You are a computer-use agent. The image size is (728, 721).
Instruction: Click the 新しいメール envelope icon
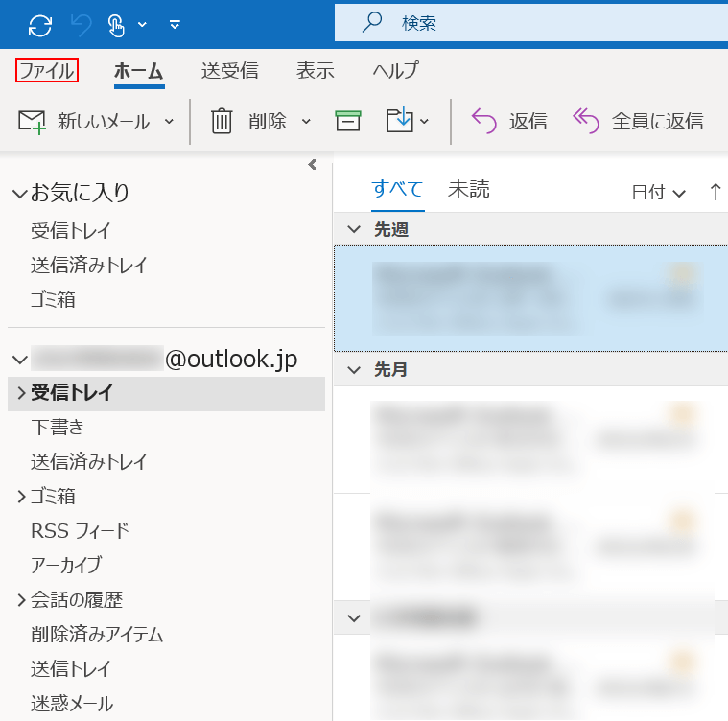click(x=32, y=122)
